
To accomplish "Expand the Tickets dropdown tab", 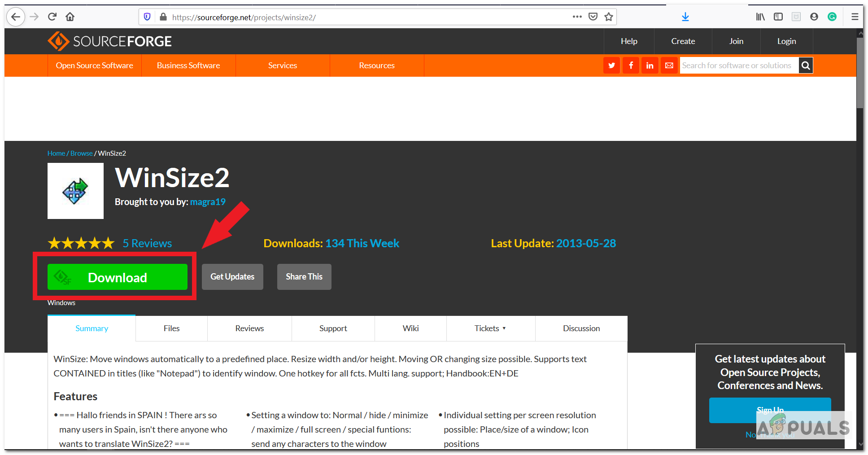I will [x=490, y=328].
